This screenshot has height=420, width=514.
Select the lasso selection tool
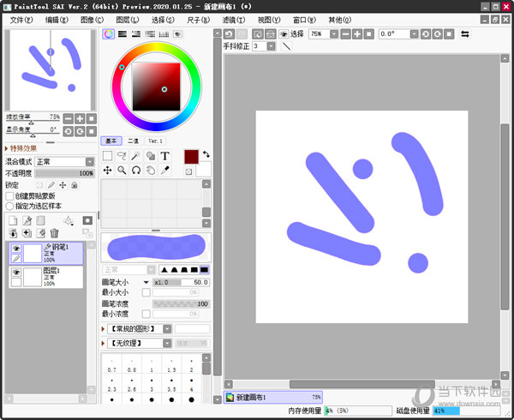pos(122,156)
